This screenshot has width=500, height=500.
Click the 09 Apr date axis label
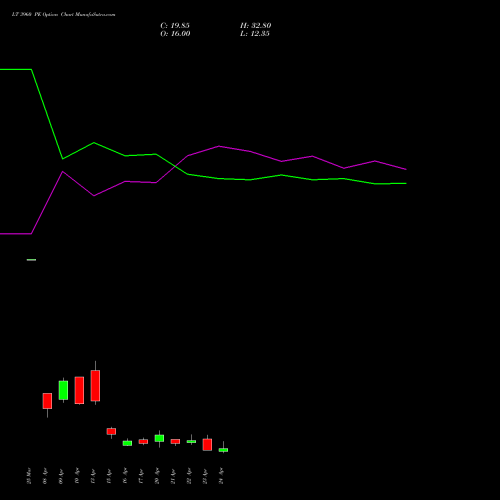[61, 476]
